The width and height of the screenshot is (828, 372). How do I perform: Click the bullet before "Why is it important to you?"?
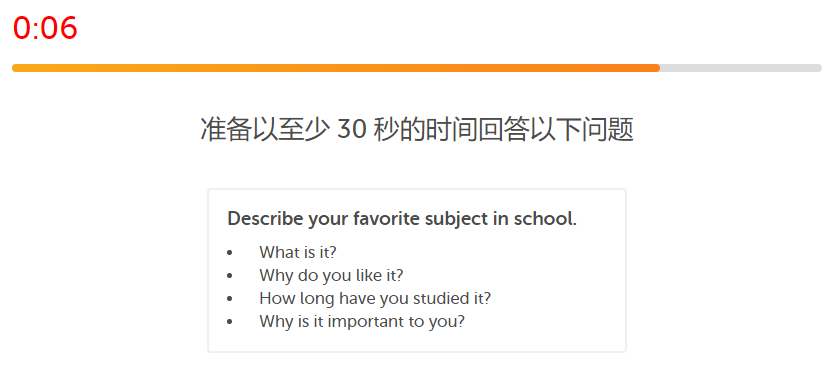[x=229, y=322]
